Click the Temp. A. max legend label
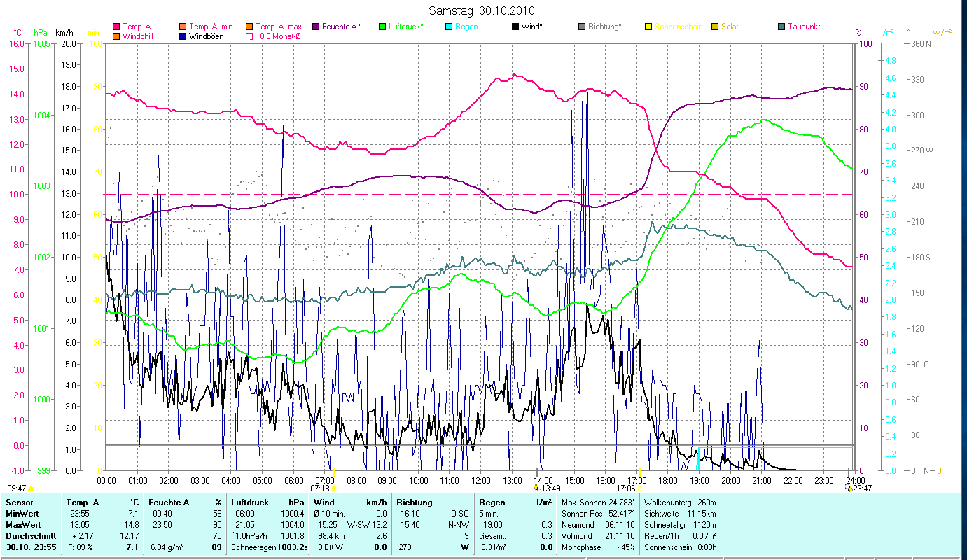Viewport: 967px width, 560px height. (278, 27)
